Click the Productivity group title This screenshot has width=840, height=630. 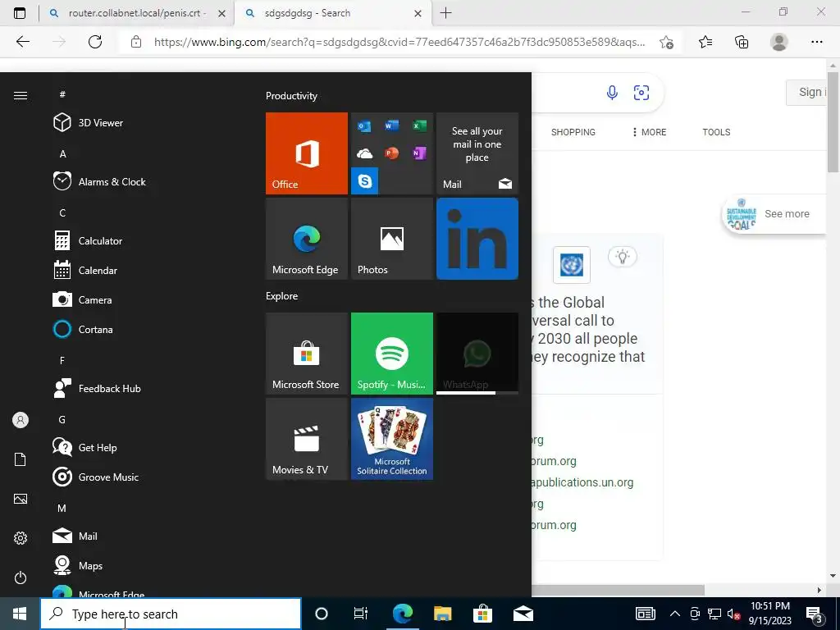[x=291, y=96]
